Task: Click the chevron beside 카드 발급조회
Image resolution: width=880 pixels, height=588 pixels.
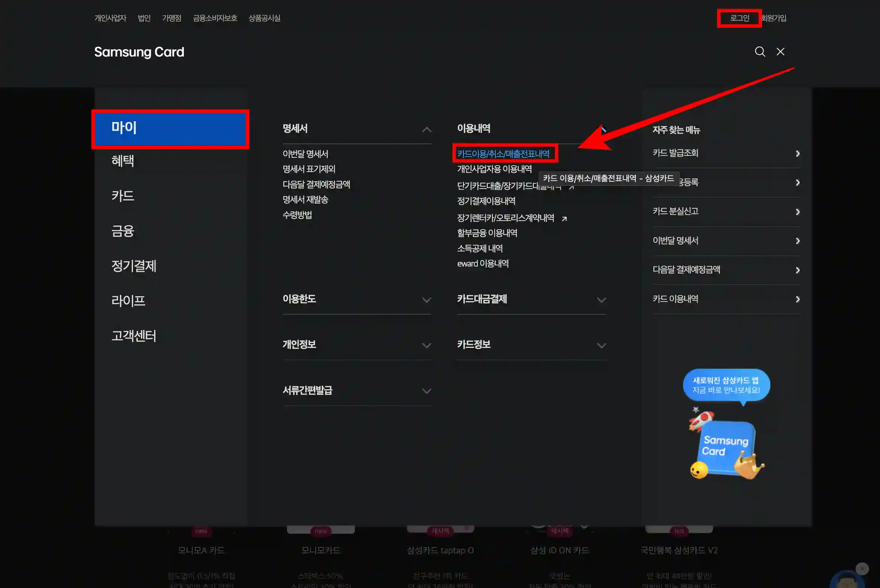Action: click(x=797, y=154)
